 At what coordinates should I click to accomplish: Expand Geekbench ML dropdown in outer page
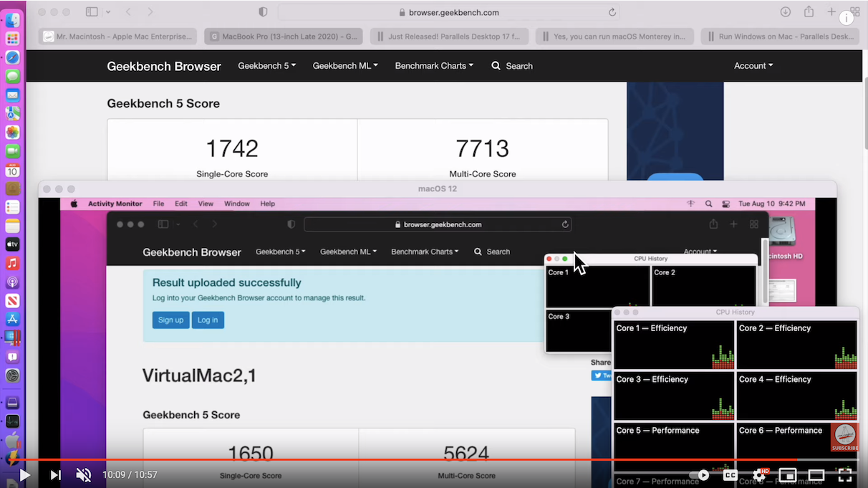tap(345, 66)
